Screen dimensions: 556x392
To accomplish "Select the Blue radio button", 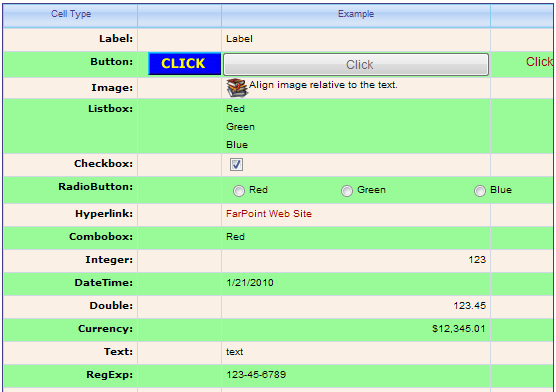I will click(480, 191).
